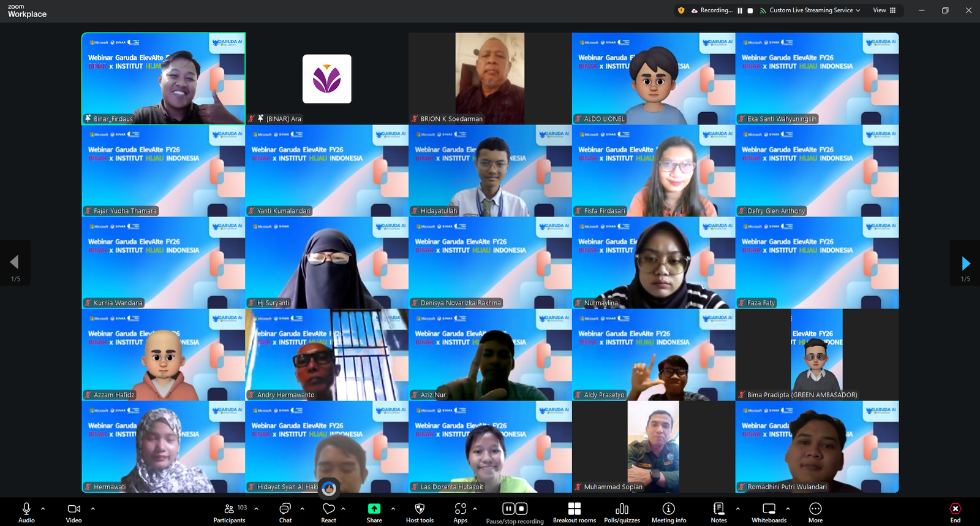980x526 pixels.
Task: Expand the React options arrow
Action: [x=343, y=508]
